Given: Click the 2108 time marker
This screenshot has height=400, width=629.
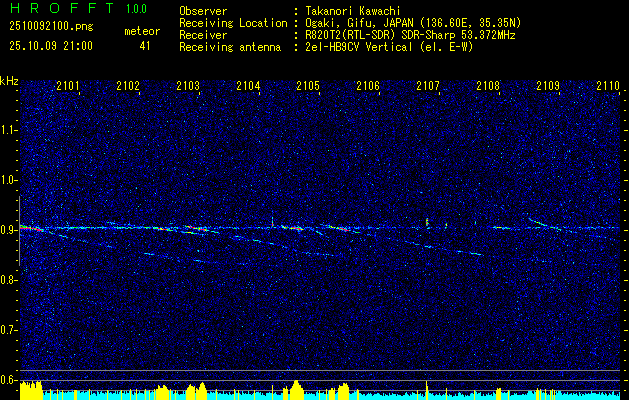Looking at the screenshot, I should (488, 85).
